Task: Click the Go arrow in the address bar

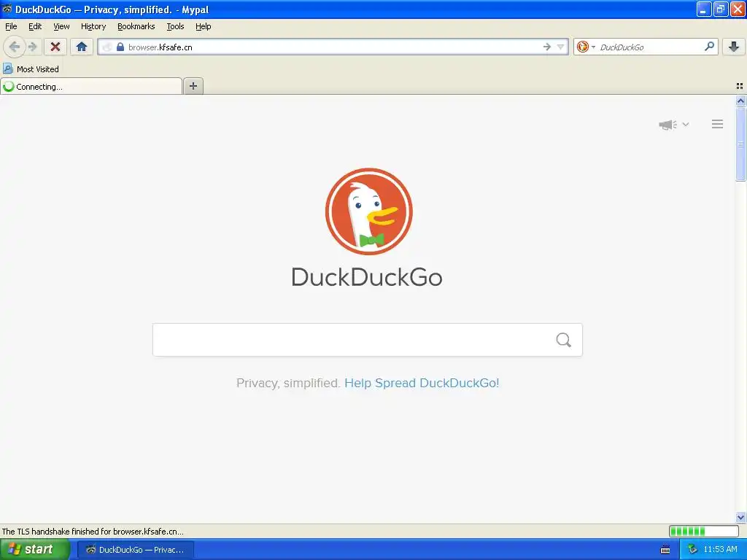Action: [547, 47]
